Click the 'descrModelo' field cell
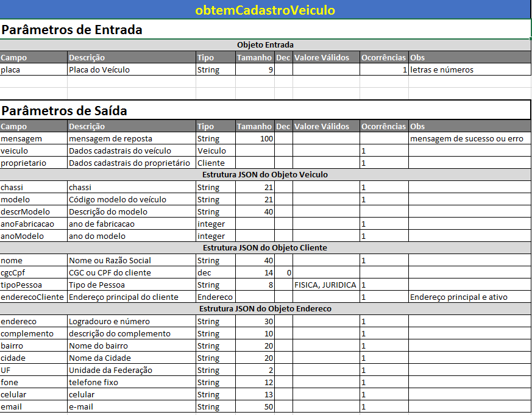Viewport: 532px width, 415px height. 34,212
